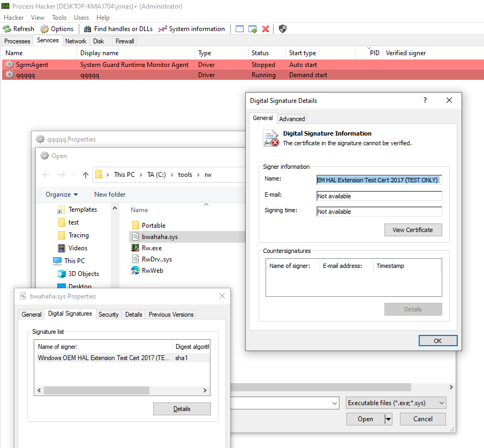Image resolution: width=484 pixels, height=448 pixels.
Task: Expand breadcrumb chevron after This PC
Action: [141, 175]
